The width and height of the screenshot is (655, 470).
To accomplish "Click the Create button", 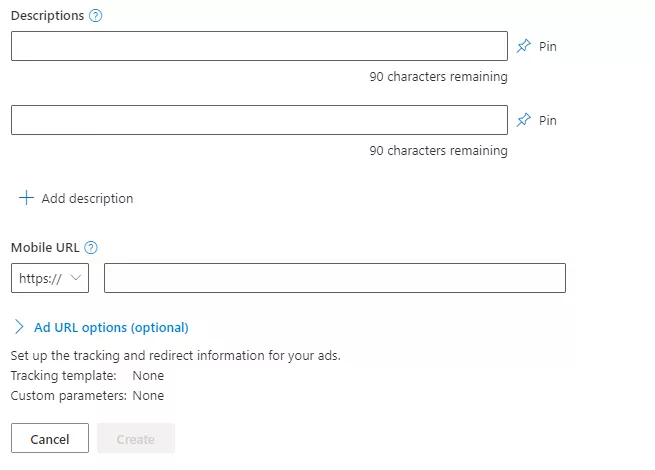I will pyautogui.click(x=136, y=438).
